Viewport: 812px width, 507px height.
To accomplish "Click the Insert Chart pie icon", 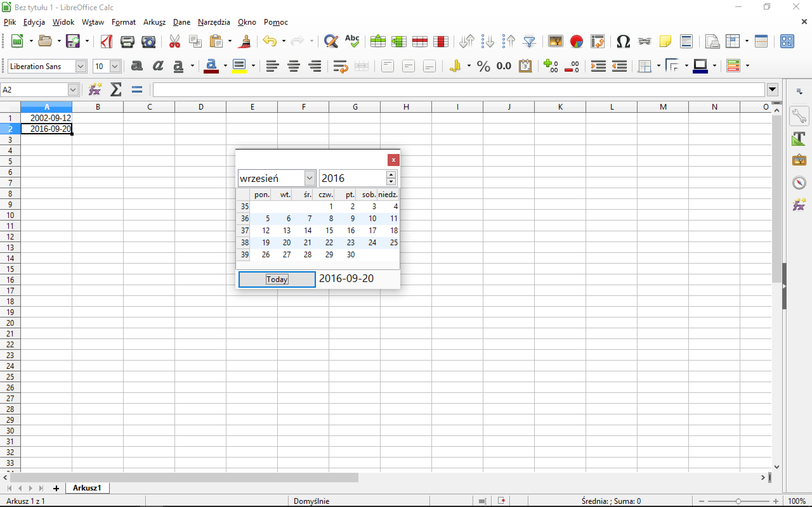I will point(576,42).
